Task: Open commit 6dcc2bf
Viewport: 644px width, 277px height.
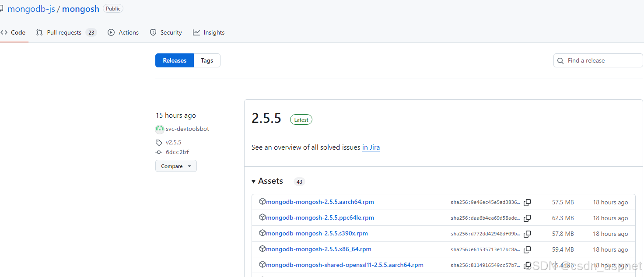Action: coord(178,152)
